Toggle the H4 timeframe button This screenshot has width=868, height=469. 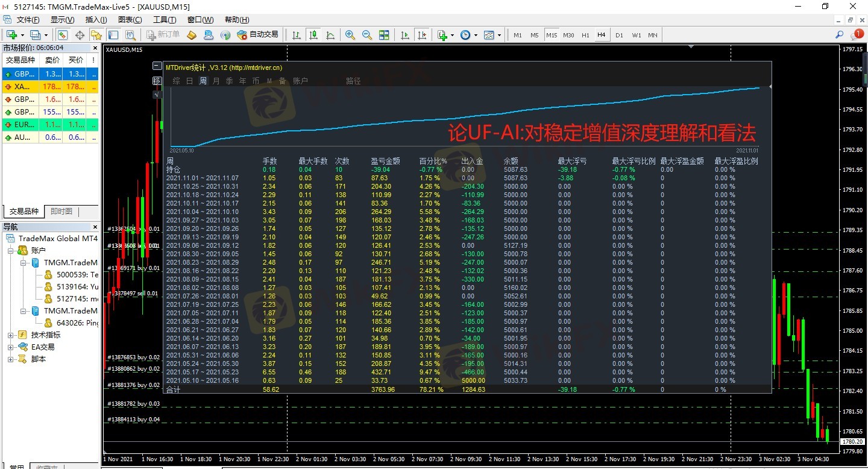[x=601, y=35]
